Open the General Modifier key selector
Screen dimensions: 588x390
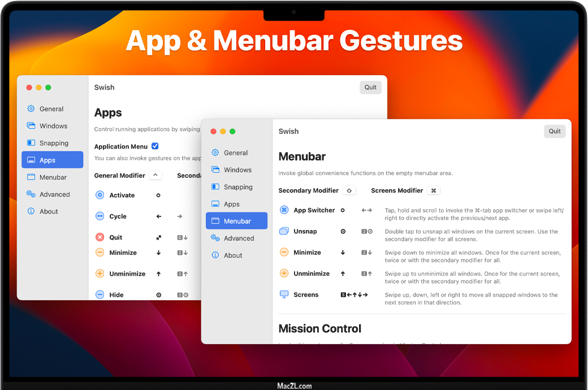(x=156, y=175)
